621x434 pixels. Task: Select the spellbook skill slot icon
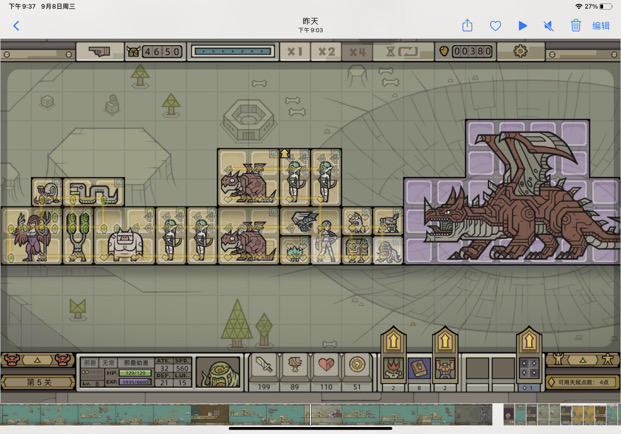point(419,368)
